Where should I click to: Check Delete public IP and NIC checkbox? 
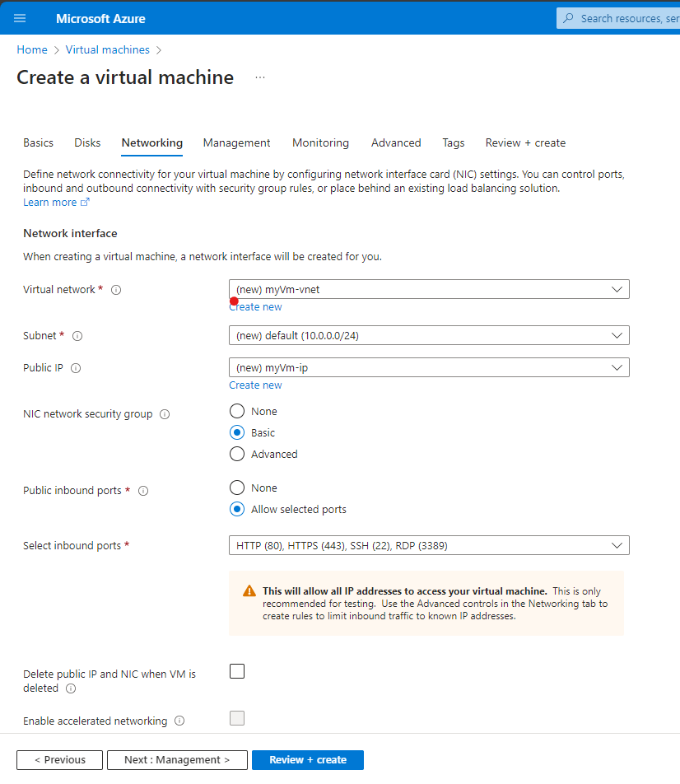click(x=237, y=671)
